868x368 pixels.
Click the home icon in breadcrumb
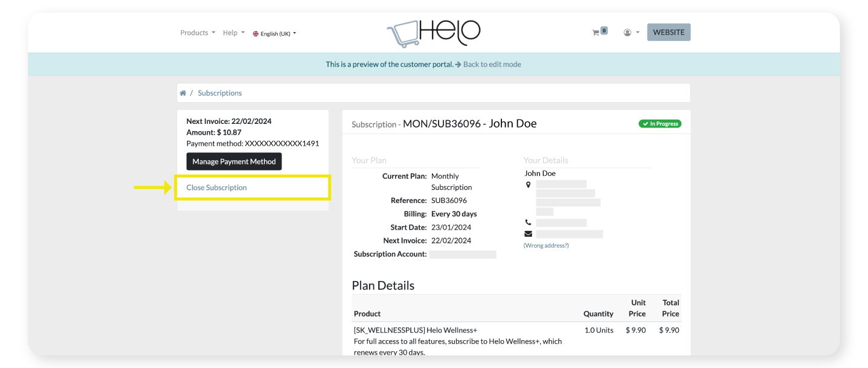coord(183,93)
